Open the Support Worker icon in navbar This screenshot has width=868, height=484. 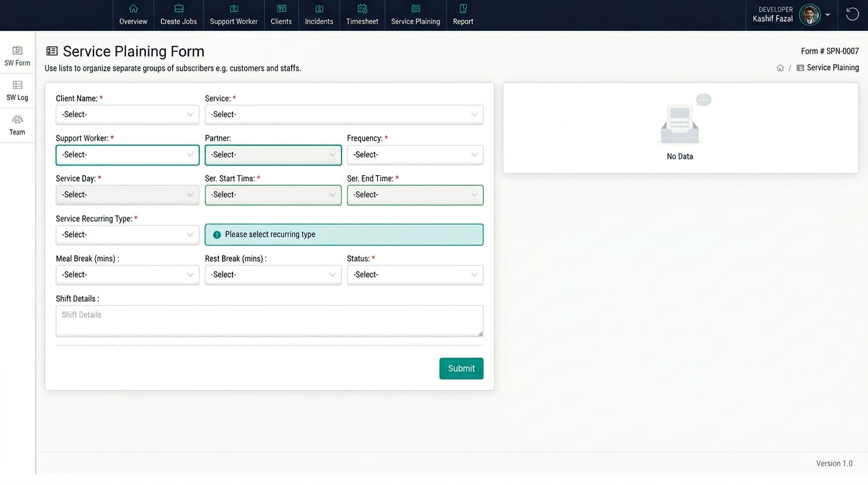[x=234, y=9]
